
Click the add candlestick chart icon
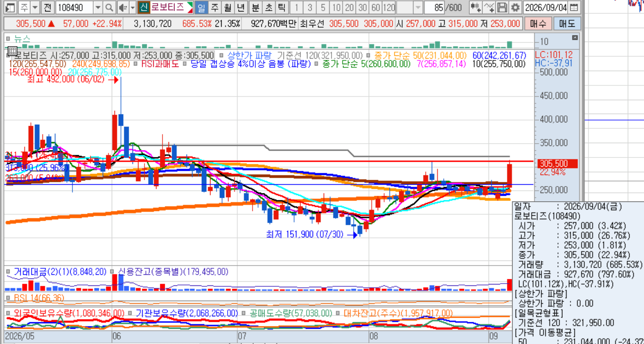475,7
